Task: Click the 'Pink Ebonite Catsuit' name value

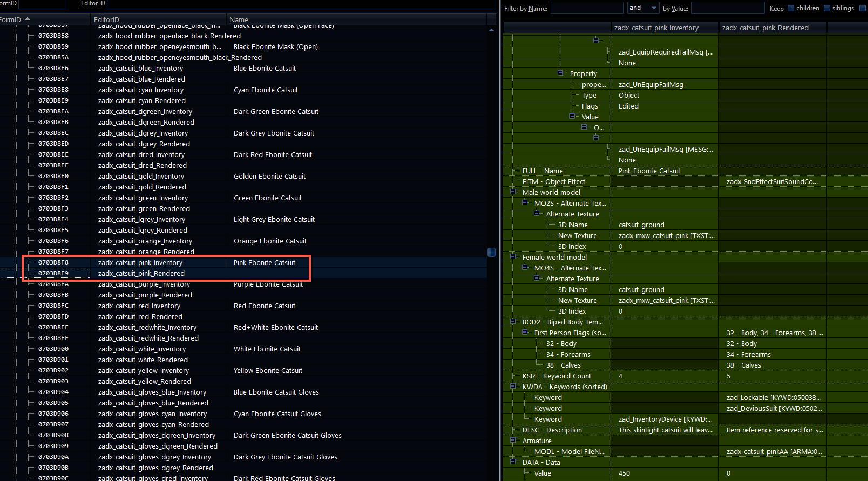Action: tap(649, 171)
